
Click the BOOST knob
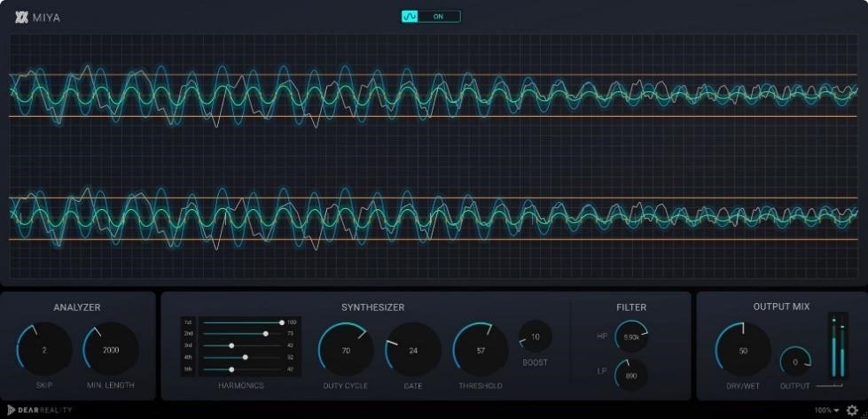(x=536, y=337)
